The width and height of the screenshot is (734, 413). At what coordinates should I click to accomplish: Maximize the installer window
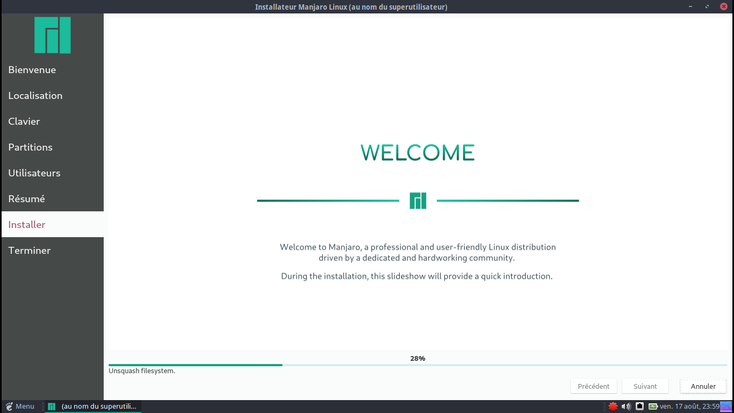[x=707, y=7]
